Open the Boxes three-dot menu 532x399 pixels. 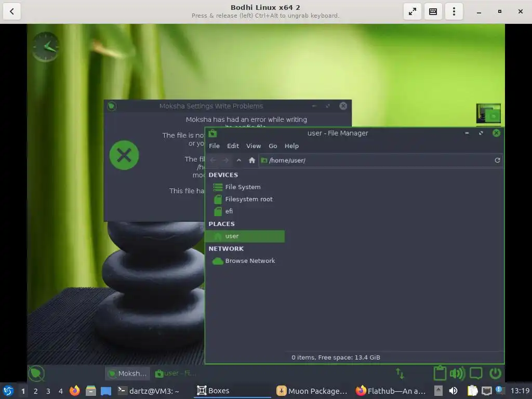click(454, 11)
